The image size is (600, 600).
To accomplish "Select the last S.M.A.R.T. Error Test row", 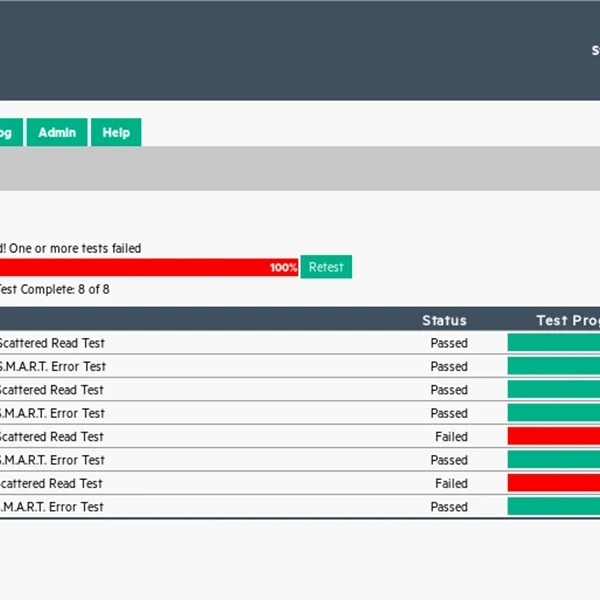I will 52,507.
